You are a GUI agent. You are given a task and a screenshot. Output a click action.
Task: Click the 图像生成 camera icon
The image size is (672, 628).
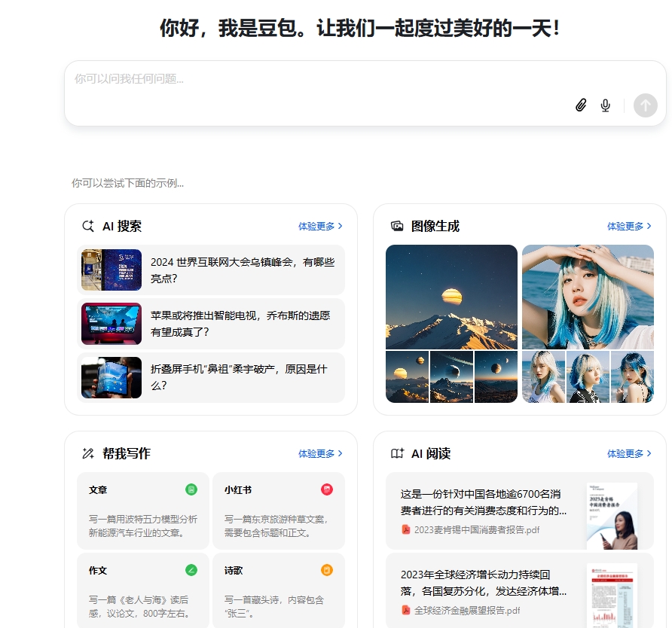pyautogui.click(x=397, y=225)
